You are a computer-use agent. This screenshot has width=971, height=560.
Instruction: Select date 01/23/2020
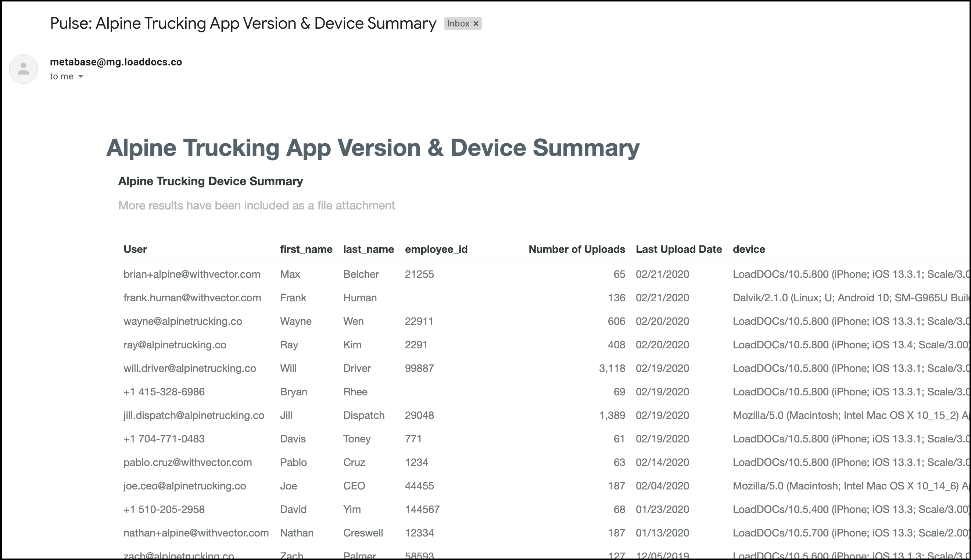[662, 509]
